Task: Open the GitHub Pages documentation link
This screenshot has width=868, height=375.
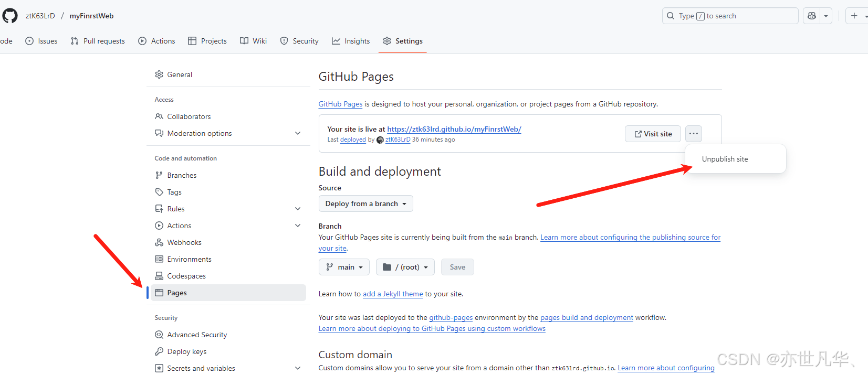Action: pyautogui.click(x=340, y=104)
